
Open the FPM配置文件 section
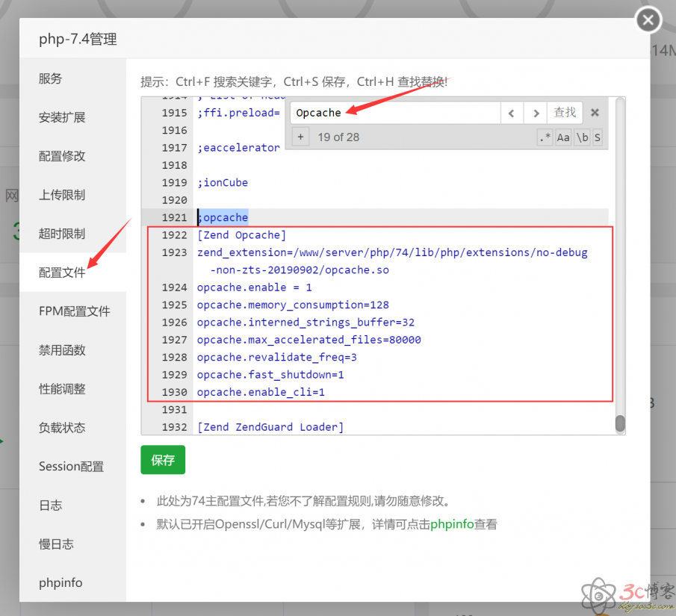(x=73, y=311)
